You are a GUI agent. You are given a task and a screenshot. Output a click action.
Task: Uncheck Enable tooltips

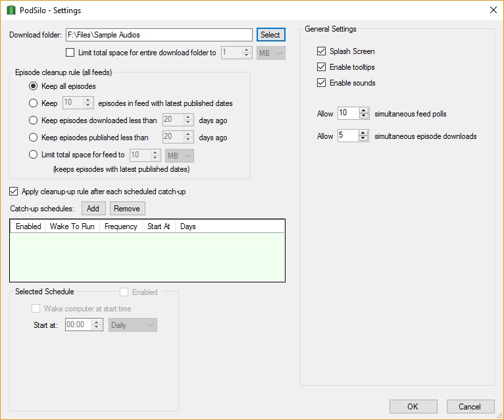click(321, 67)
